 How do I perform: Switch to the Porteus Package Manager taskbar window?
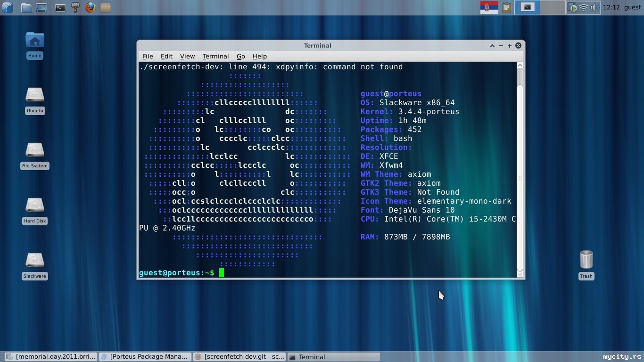pyautogui.click(x=145, y=357)
